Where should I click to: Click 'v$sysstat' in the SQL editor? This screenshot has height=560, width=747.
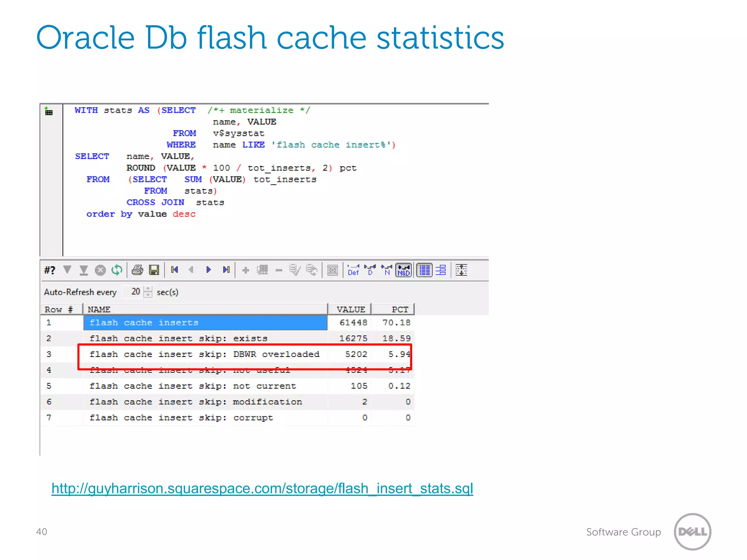(239, 133)
